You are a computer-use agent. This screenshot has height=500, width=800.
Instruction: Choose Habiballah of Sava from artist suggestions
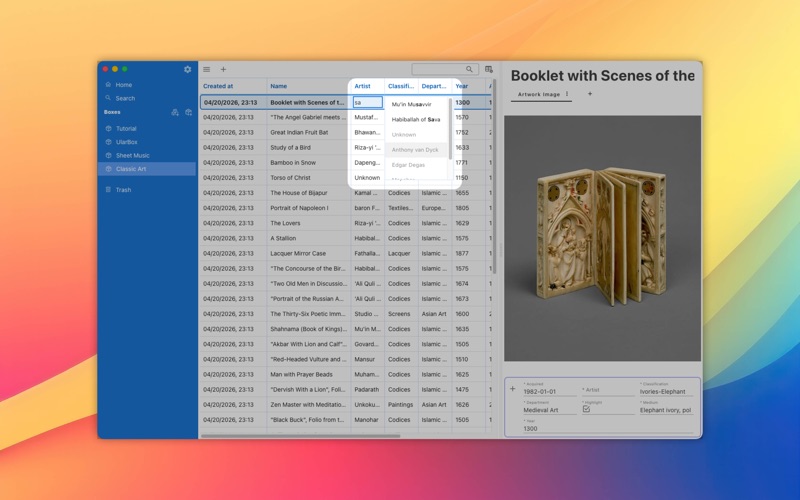coord(417,119)
